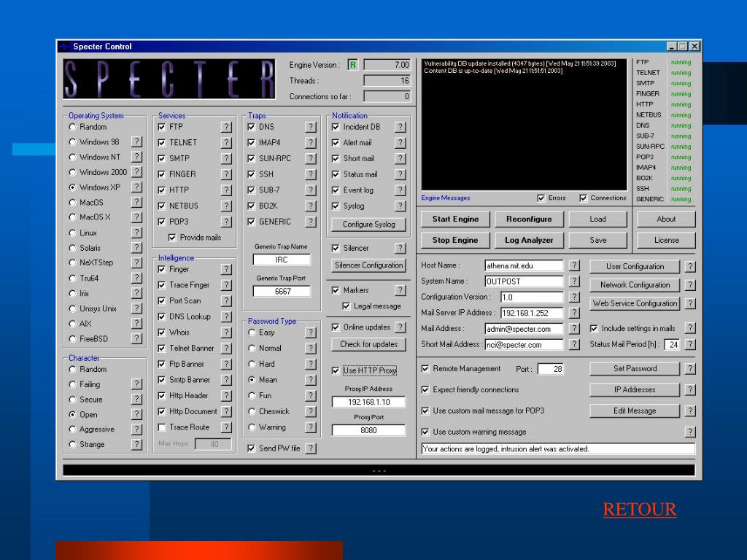This screenshot has height=560, width=747.
Task: Open help beside Online updates
Action: pos(400,327)
